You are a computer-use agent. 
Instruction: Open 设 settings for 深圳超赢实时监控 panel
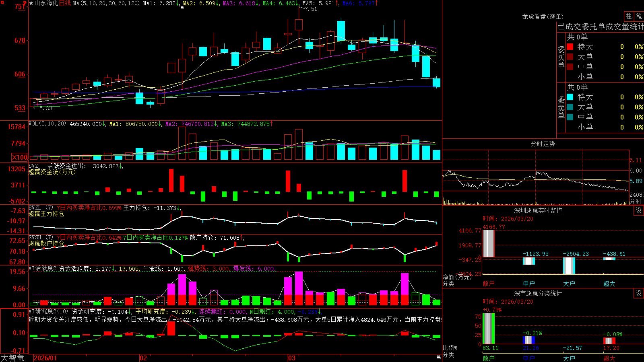[x=639, y=210]
